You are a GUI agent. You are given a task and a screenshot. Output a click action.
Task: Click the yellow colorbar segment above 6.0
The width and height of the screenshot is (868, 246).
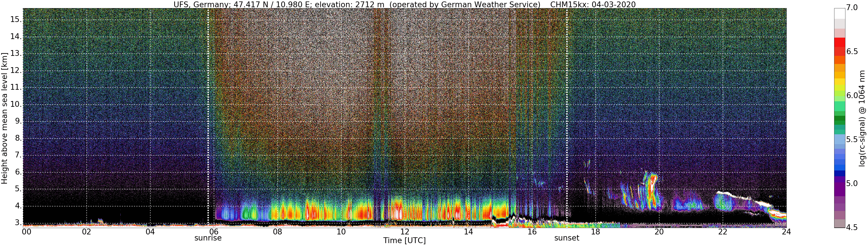840,82
